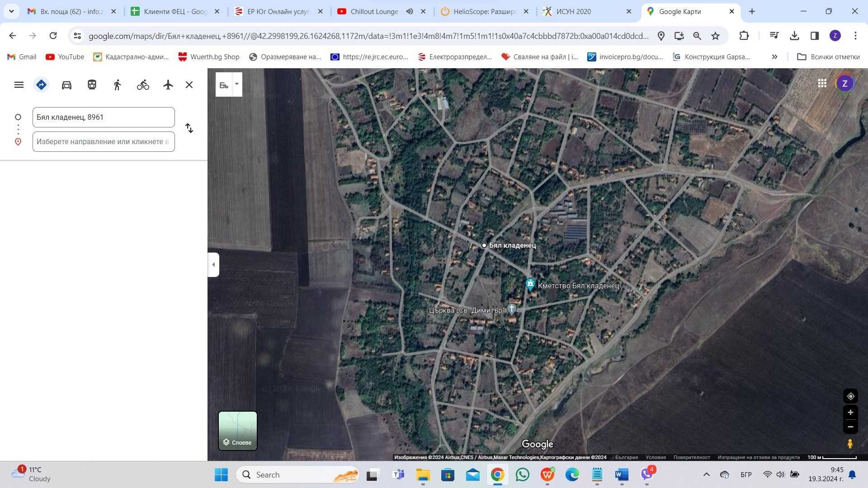Show hidden bookmarks overflow chevron

point(774,57)
